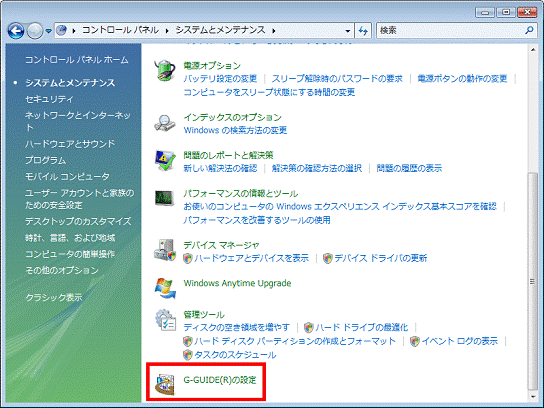Screen dimensions: 544x408
Task: Select システムとメンテナンス in the sidebar
Action: (x=70, y=83)
